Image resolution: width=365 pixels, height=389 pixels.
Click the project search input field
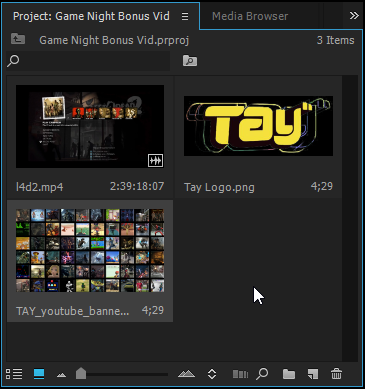click(x=88, y=61)
